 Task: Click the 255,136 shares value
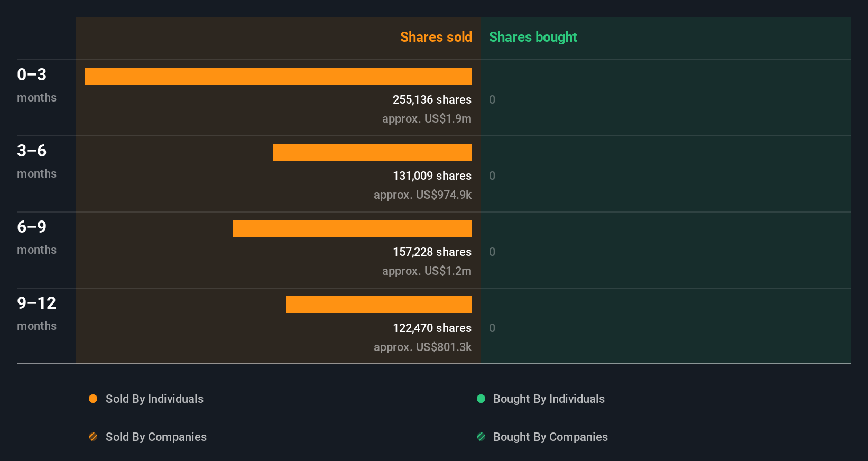click(432, 99)
